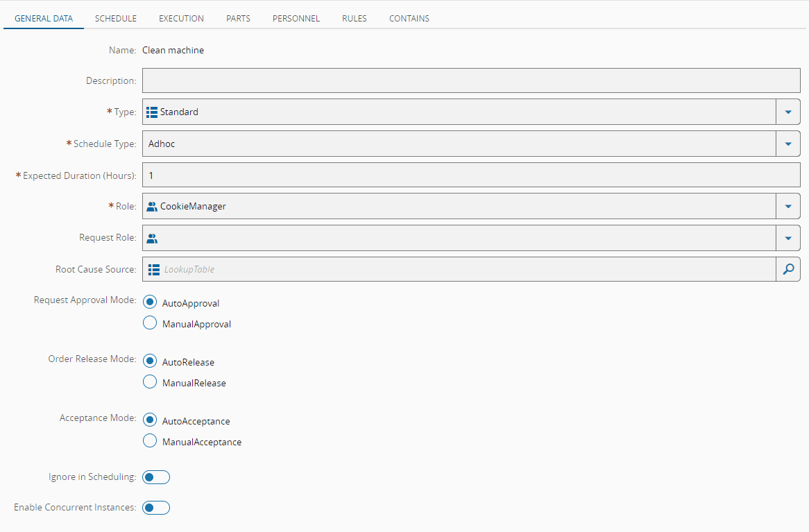Open the Request Role dropdown arrow

[787, 238]
